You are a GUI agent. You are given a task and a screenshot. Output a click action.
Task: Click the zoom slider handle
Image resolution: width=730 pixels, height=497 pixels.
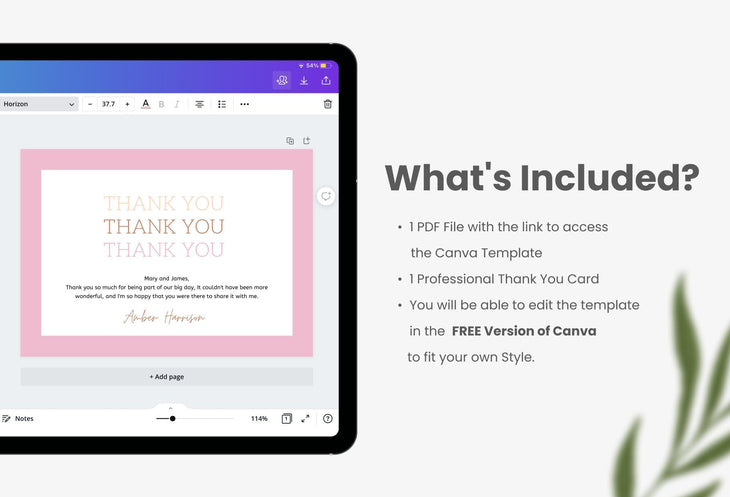[173, 419]
